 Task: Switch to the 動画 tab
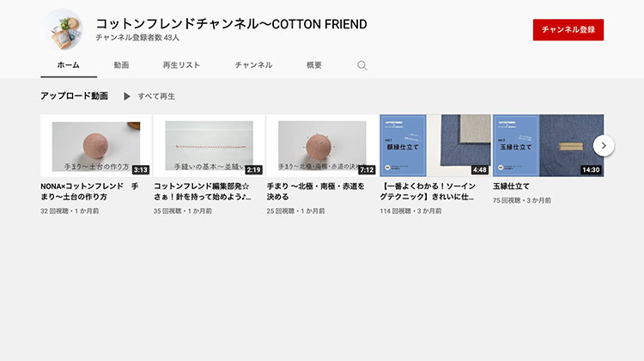click(x=121, y=65)
